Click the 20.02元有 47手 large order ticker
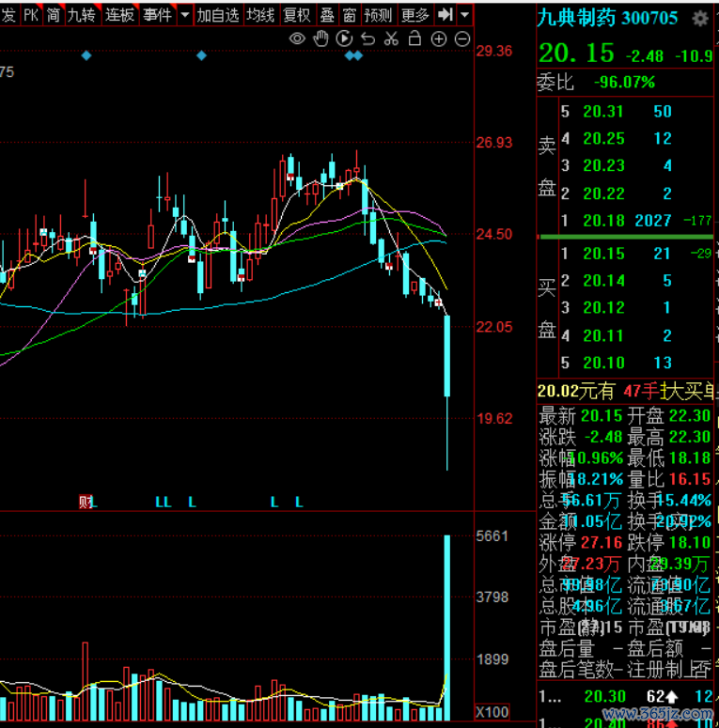719x728 pixels. (625, 392)
